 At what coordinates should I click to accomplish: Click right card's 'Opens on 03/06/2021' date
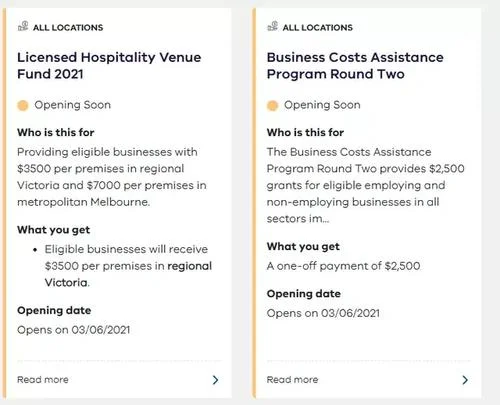point(323,313)
